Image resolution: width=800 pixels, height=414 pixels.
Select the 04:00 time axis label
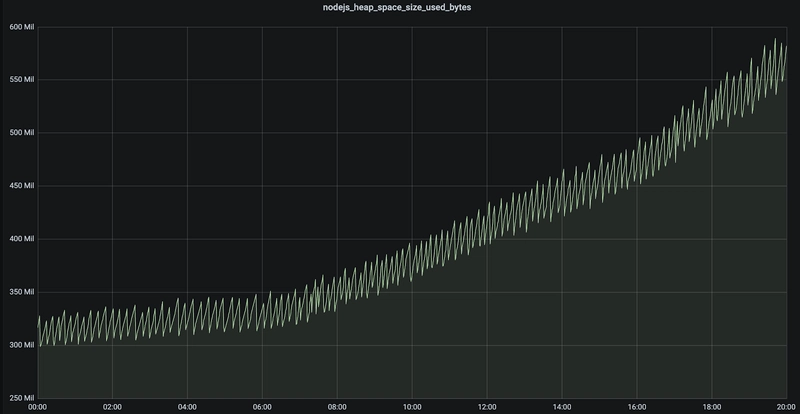187,408
